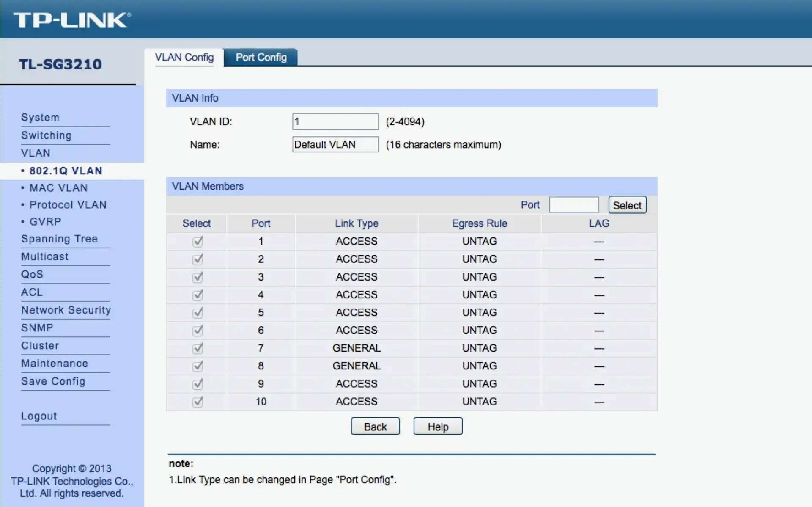Expand the System menu in the sidebar
Image resolution: width=812 pixels, height=507 pixels.
[x=40, y=118]
